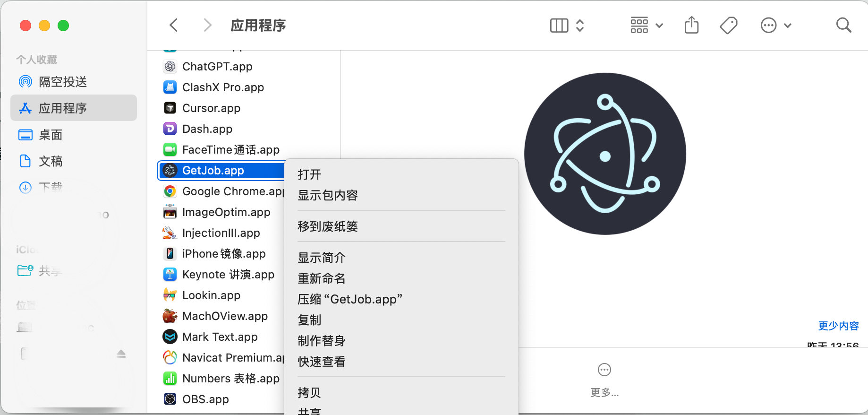Screen dimensions: 868x415
Task: Click the Tags toolbar icon
Action: point(729,26)
